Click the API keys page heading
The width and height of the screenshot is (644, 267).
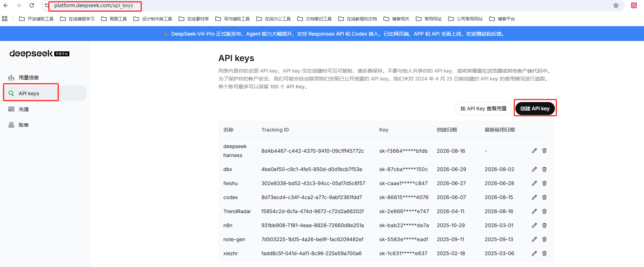click(x=236, y=58)
